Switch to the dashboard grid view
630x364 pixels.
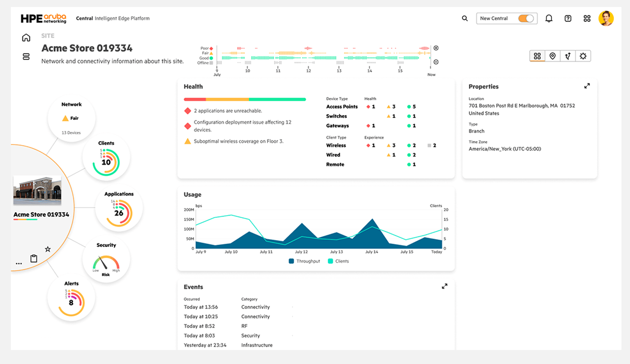tap(537, 56)
